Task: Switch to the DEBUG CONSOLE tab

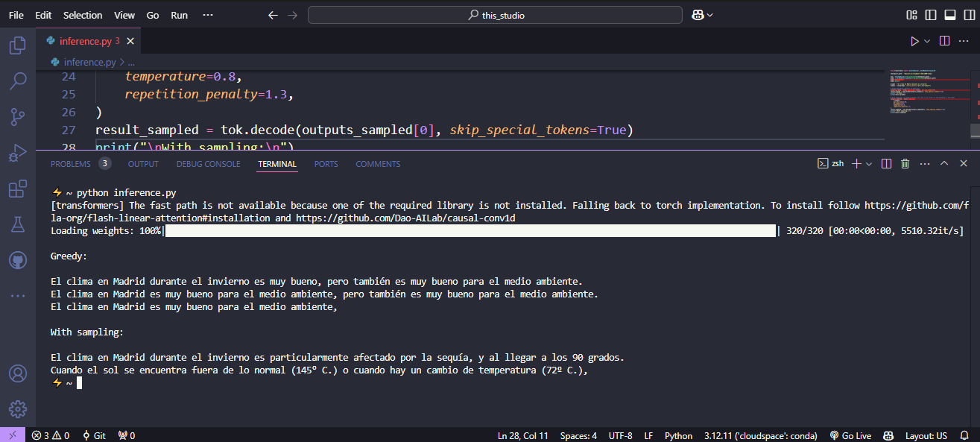Action: click(x=209, y=164)
